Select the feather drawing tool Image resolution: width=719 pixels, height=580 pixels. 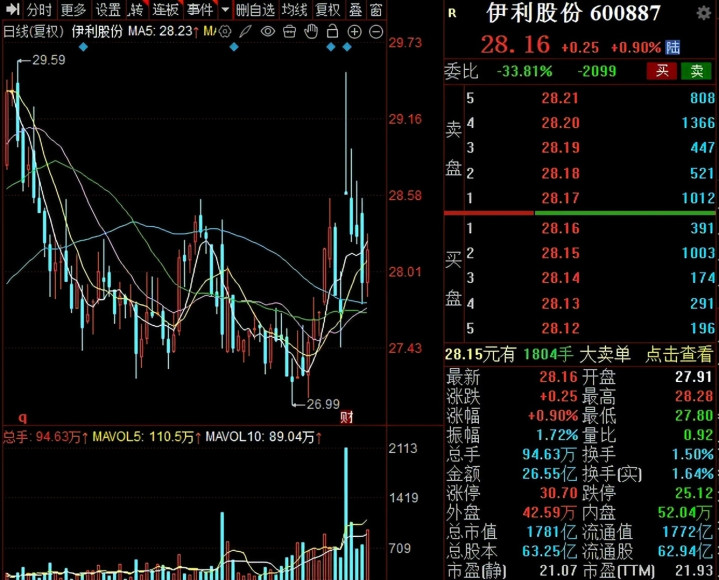[246, 32]
